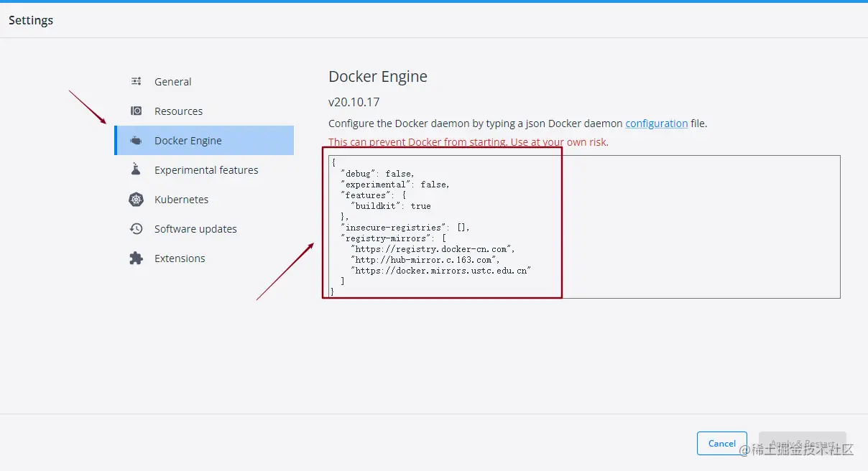Click inside the daemon JSON editor
This screenshot has height=471, width=868.
[x=584, y=226]
